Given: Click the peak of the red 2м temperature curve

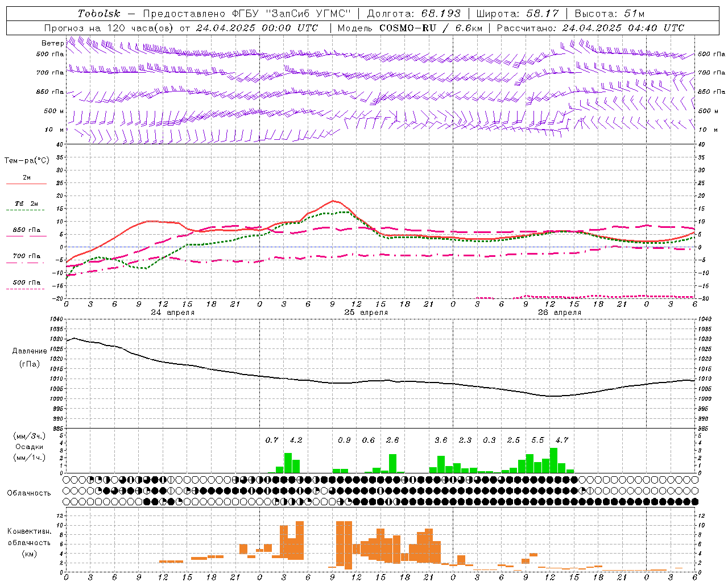Looking at the screenshot, I should tap(333, 201).
